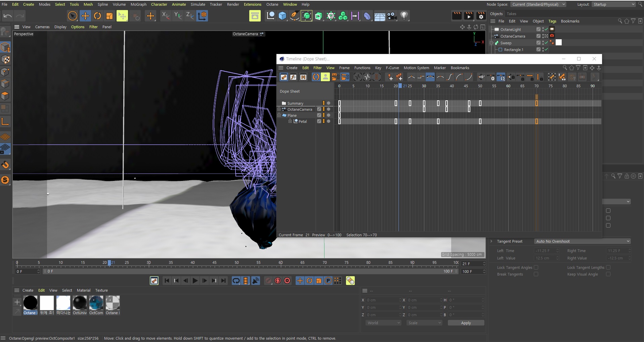The height and width of the screenshot is (342, 644).
Task: Select Texture mode checkered cube icon
Action: click(x=5, y=60)
